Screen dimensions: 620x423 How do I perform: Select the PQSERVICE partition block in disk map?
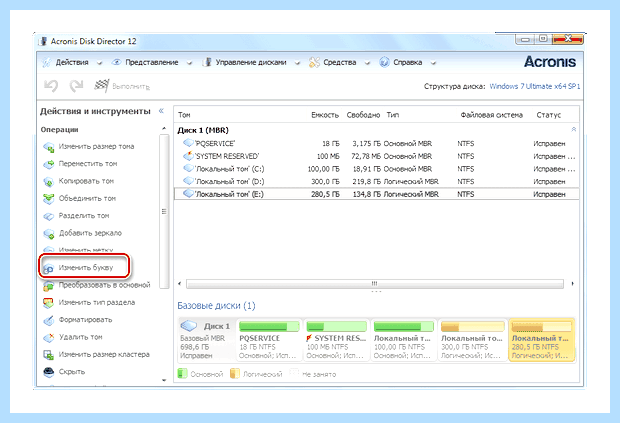[x=269, y=340]
